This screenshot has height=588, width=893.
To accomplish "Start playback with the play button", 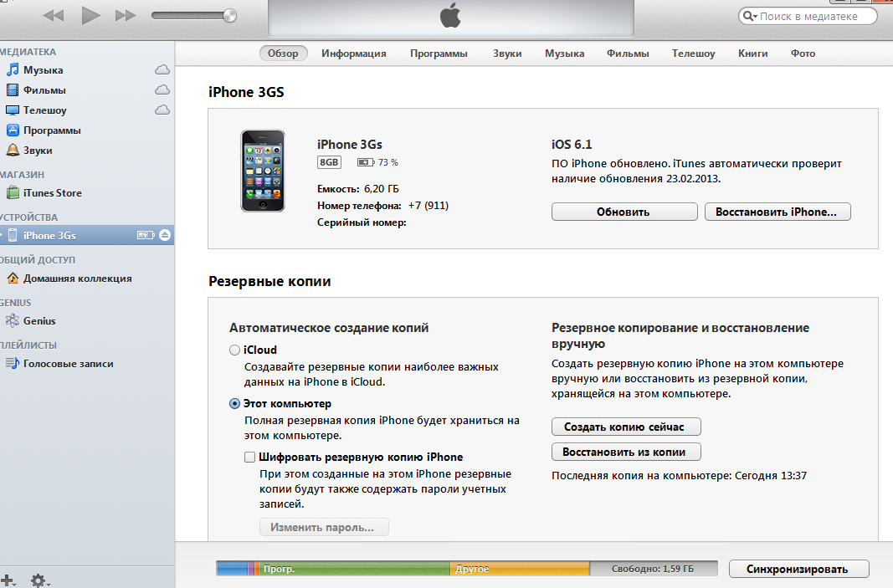I will click(90, 15).
